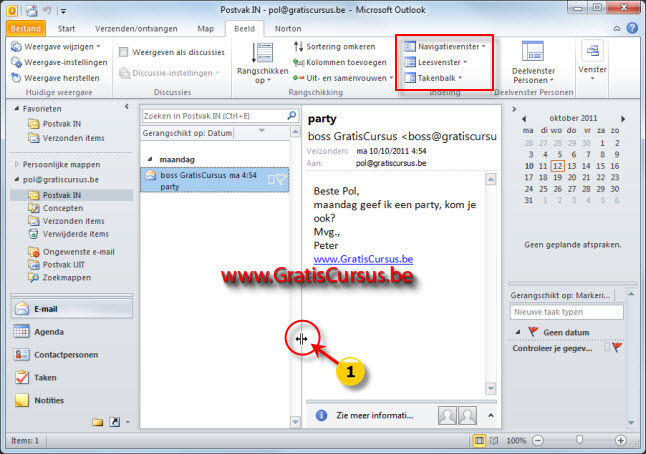Select boss GratisCursus party message
The image size is (646, 454).
click(215, 180)
